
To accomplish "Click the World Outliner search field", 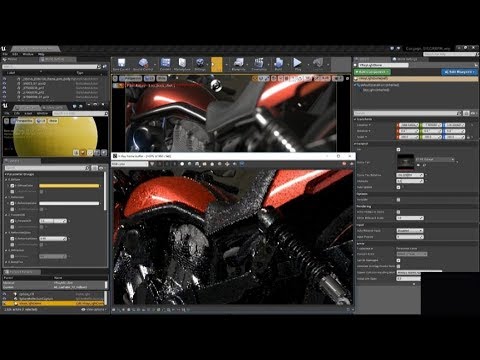I will 51,67.
